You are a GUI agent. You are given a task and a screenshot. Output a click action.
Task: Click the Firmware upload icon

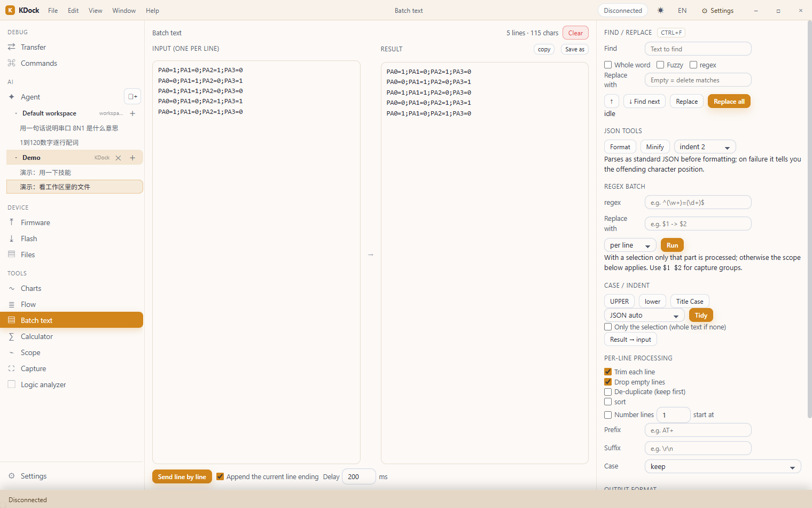(11, 222)
